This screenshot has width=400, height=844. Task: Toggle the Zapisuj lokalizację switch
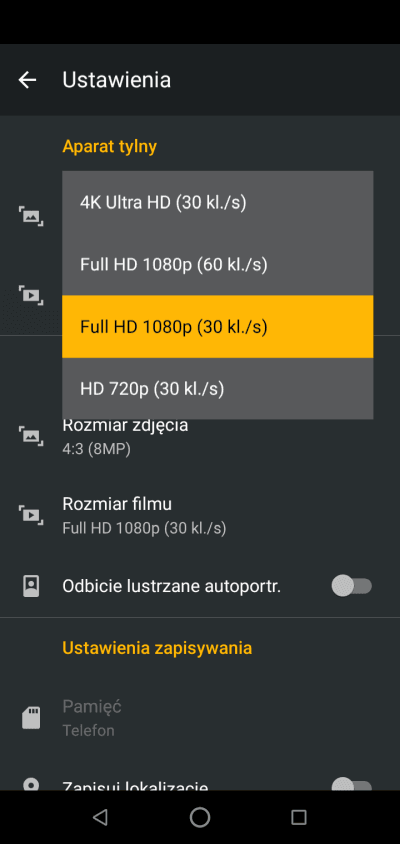coord(352,786)
